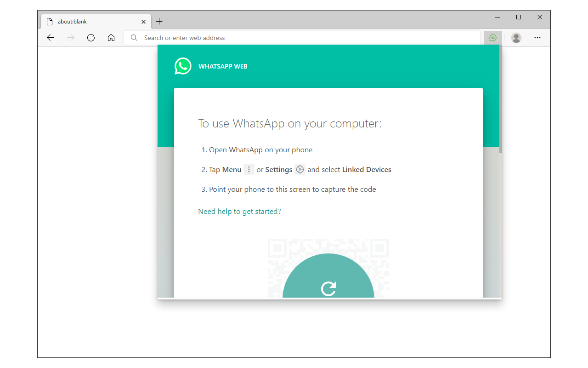This screenshot has height=368, width=588.
Task: Focus the Search or enter web address field
Action: [x=302, y=38]
